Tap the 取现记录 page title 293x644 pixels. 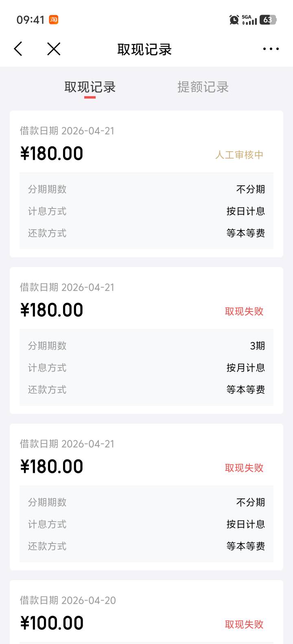(x=144, y=50)
